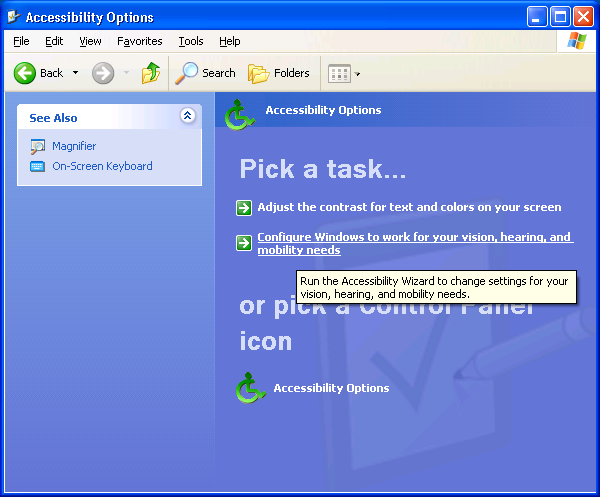
Task: Click the On-Screen Keyboard icon
Action: coord(38,166)
